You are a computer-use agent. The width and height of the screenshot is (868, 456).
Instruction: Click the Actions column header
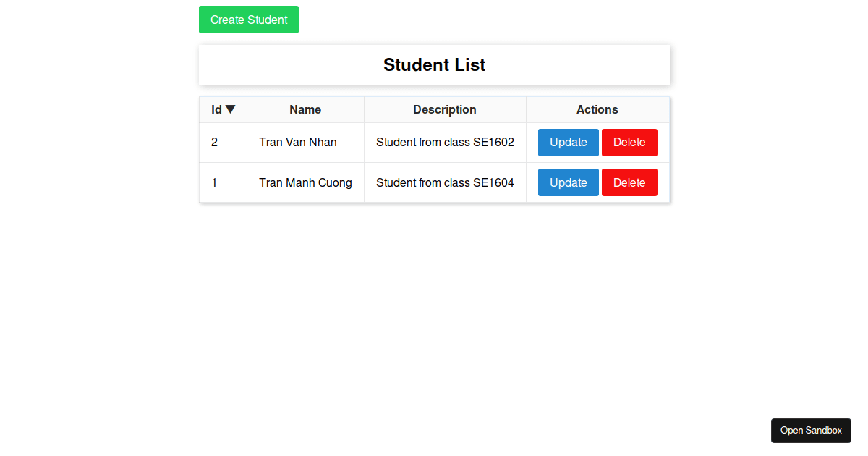597,109
